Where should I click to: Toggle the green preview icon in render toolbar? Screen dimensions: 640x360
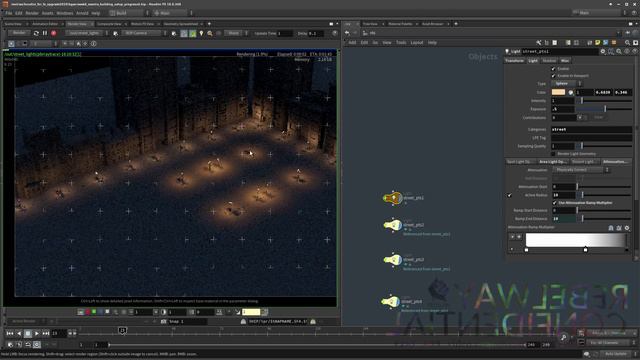point(193,33)
